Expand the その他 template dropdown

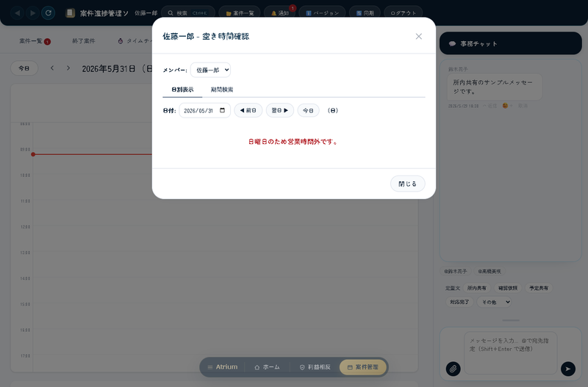tap(494, 302)
